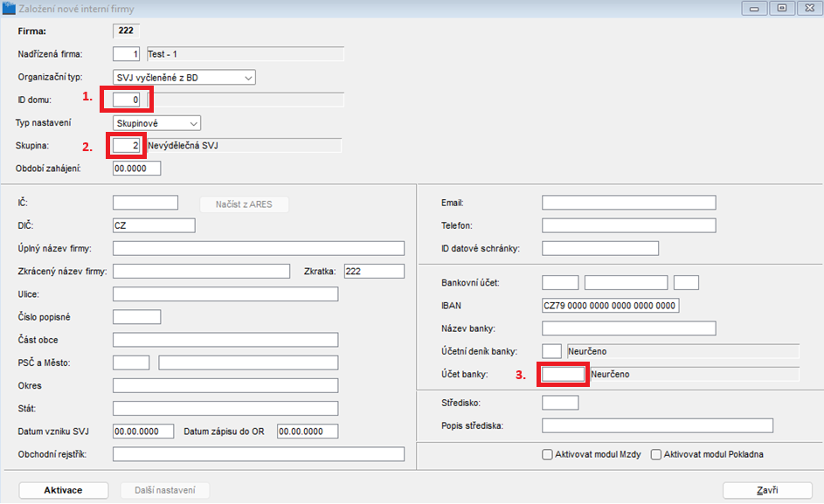
Task: Click the Načíst z ARES button
Action: pos(244,204)
